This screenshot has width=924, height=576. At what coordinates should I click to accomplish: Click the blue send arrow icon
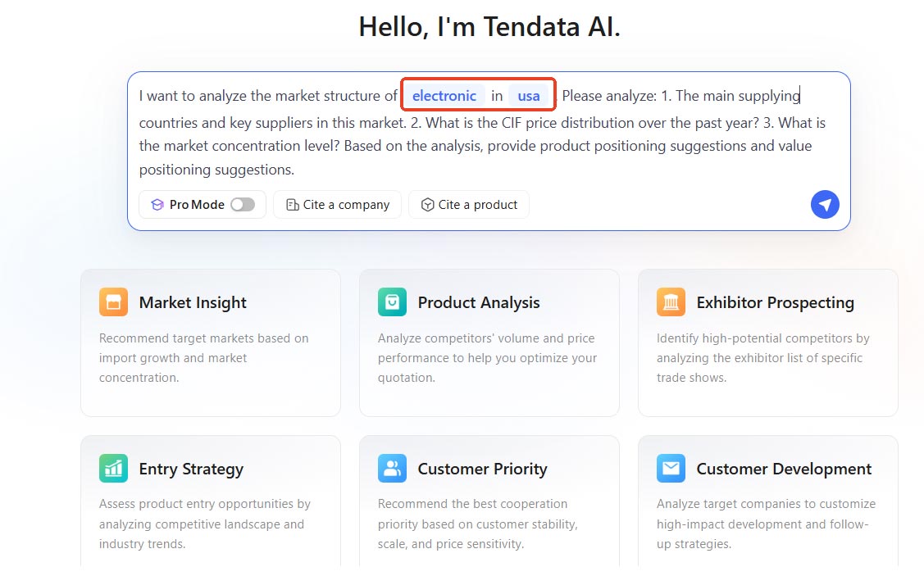[x=825, y=204]
